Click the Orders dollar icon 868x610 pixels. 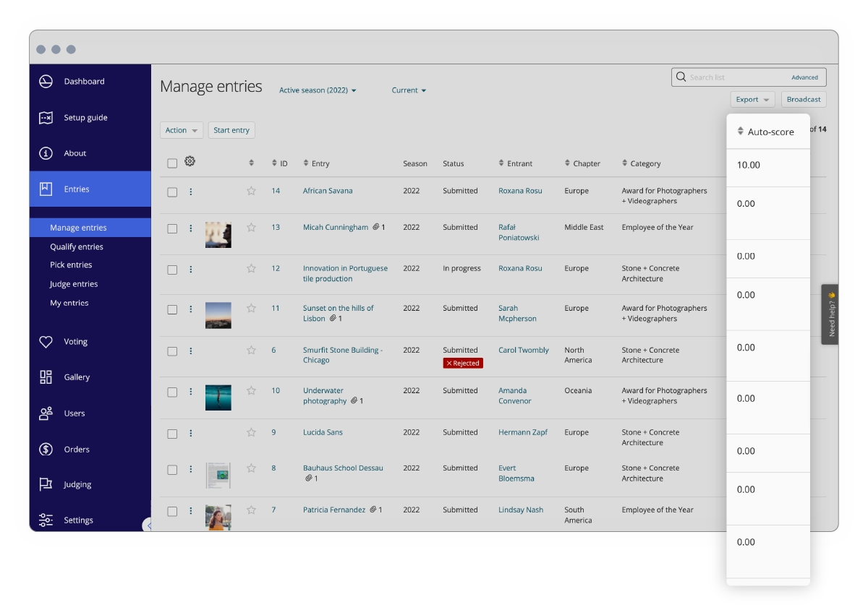point(46,450)
